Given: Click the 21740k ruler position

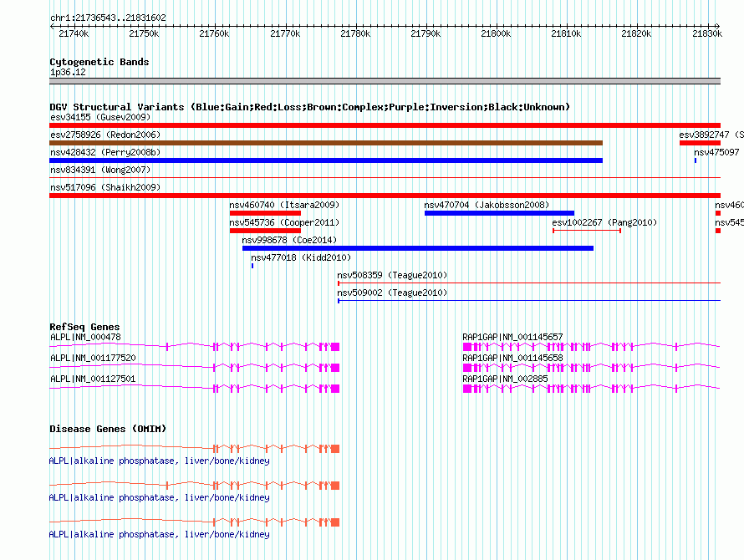Looking at the screenshot, I should pyautogui.click(x=74, y=33).
